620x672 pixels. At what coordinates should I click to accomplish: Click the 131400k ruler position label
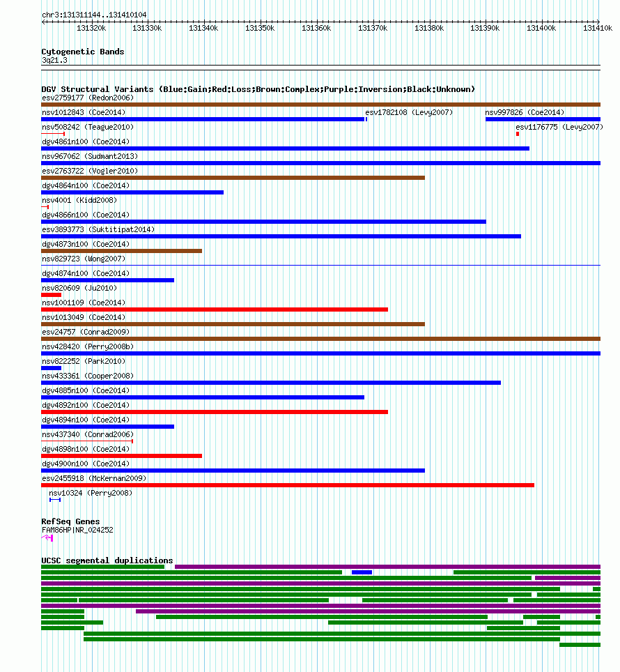[x=541, y=28]
